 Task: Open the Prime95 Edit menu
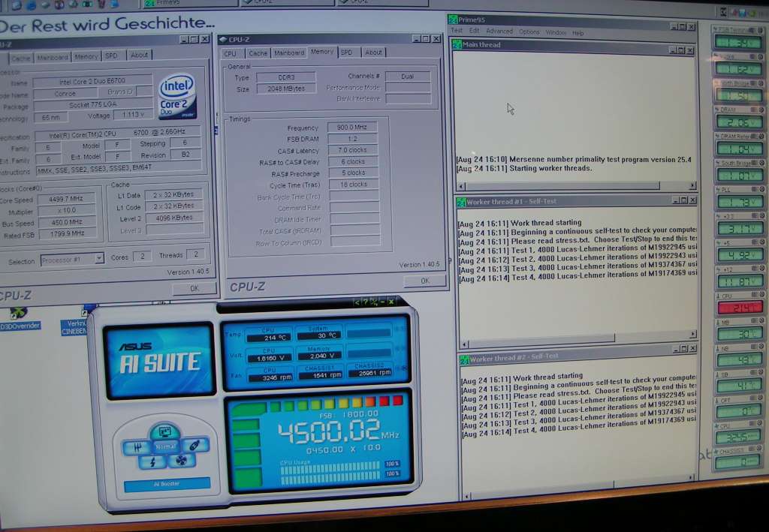click(x=474, y=31)
